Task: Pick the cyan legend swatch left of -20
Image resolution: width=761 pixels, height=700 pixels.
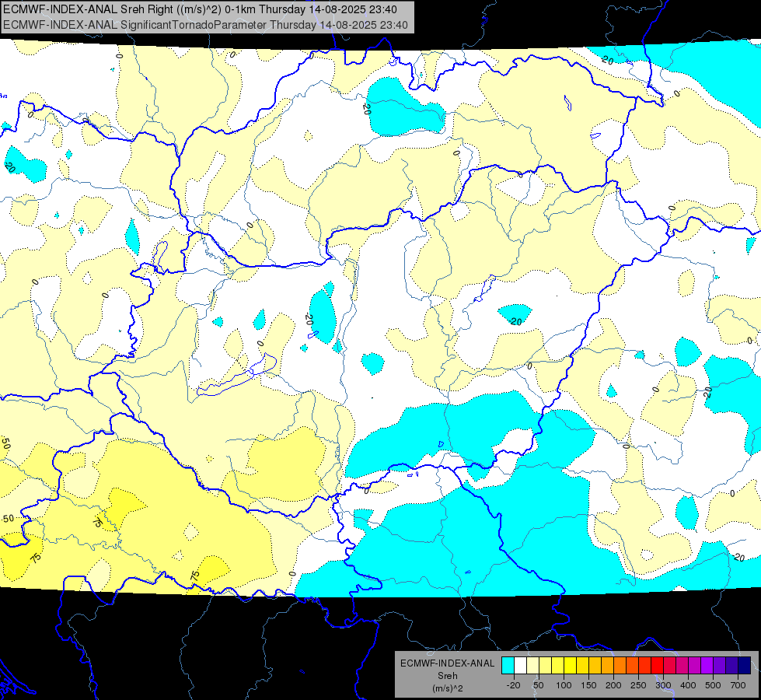Action: pyautogui.click(x=508, y=665)
